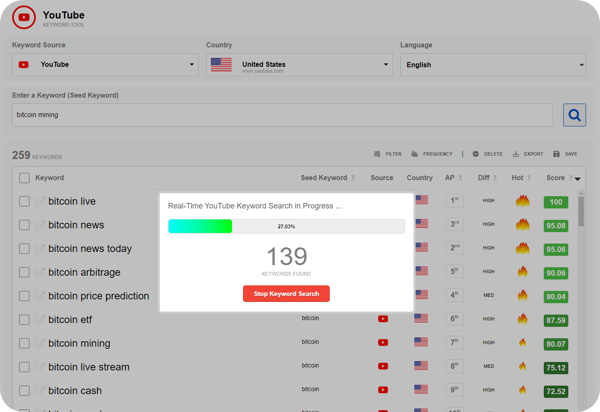600x412 pixels.
Task: Open the Country dropdown showing United States
Action: (x=299, y=65)
